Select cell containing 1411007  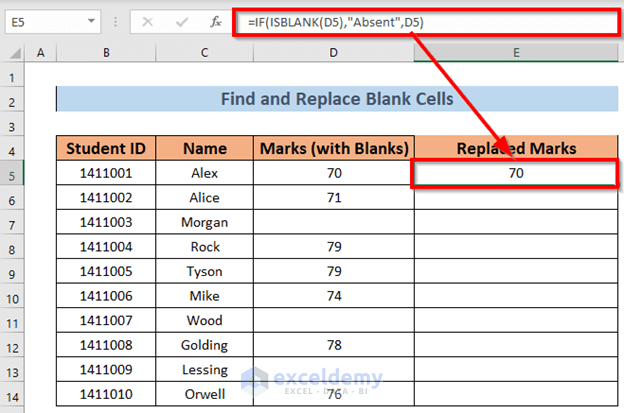(x=106, y=320)
